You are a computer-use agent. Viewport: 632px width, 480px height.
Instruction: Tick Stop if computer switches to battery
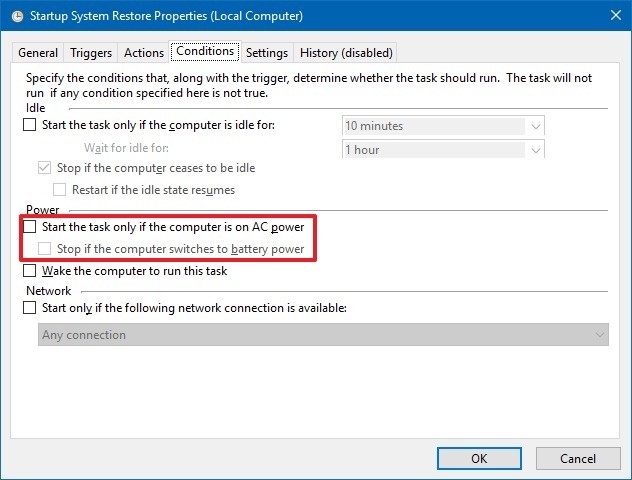[44, 249]
